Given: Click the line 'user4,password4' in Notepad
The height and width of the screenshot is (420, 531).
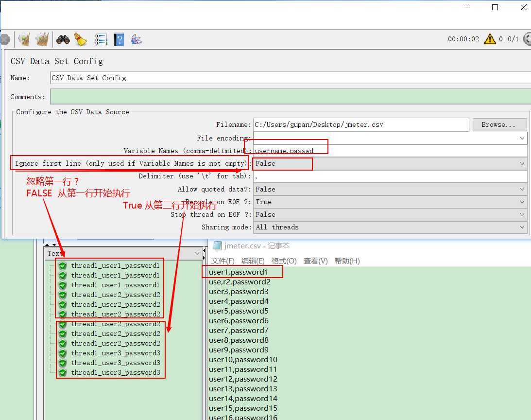Looking at the screenshot, I should 239,301.
